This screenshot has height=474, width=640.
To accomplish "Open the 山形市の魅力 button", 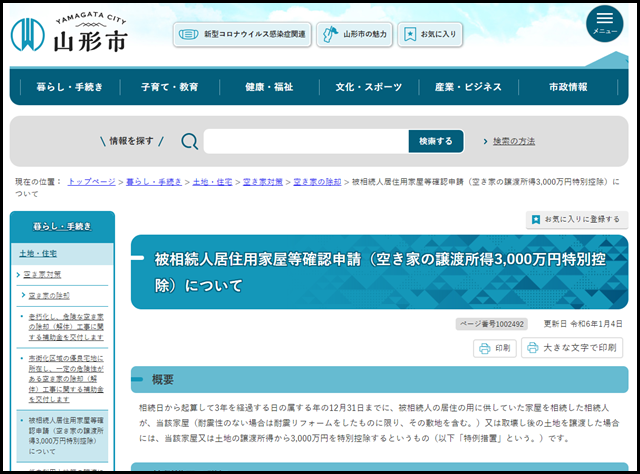I will tap(354, 34).
